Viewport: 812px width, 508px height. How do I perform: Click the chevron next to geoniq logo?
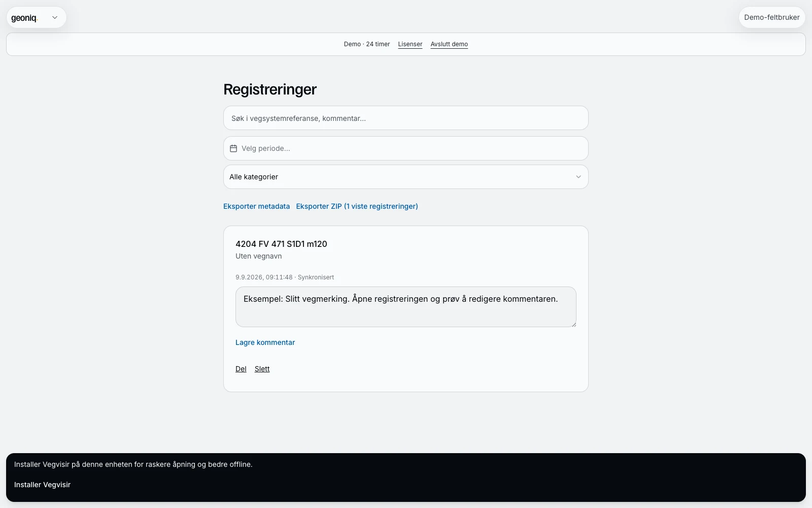click(x=55, y=18)
